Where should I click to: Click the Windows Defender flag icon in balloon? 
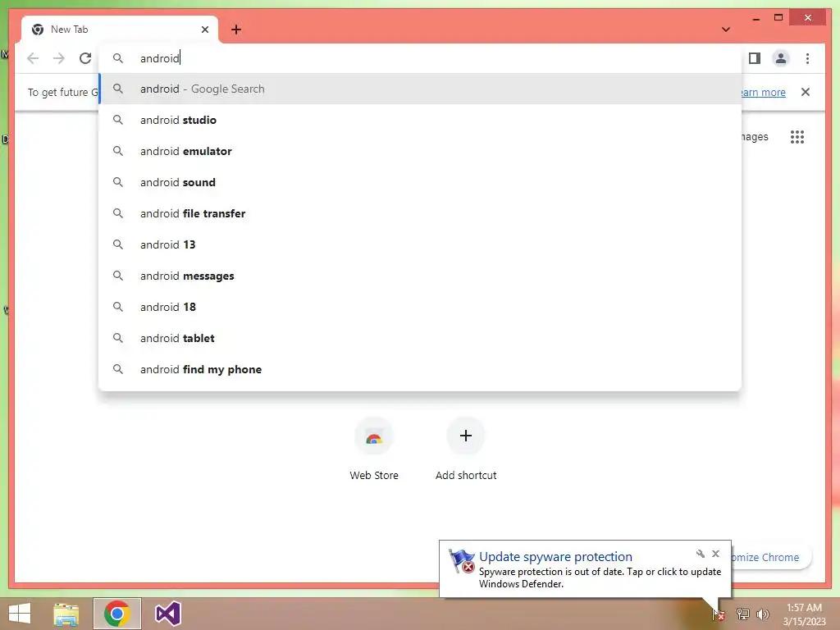[461, 561]
